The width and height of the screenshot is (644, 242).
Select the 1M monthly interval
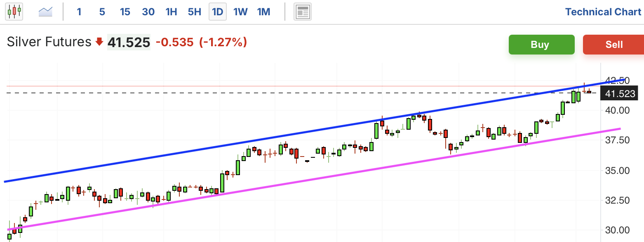point(263,12)
